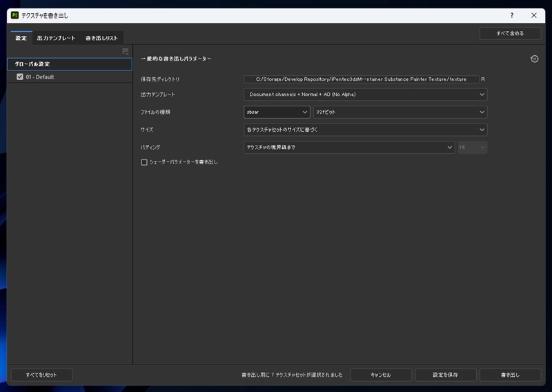This screenshot has width=552, height=392.
Task: Click the reset parameters circular icon
Action: (534, 59)
